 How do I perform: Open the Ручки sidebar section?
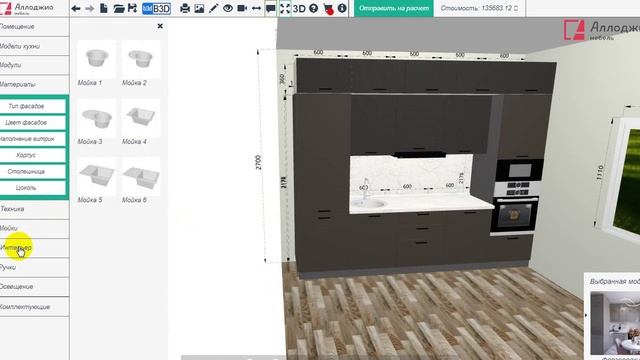point(34,267)
